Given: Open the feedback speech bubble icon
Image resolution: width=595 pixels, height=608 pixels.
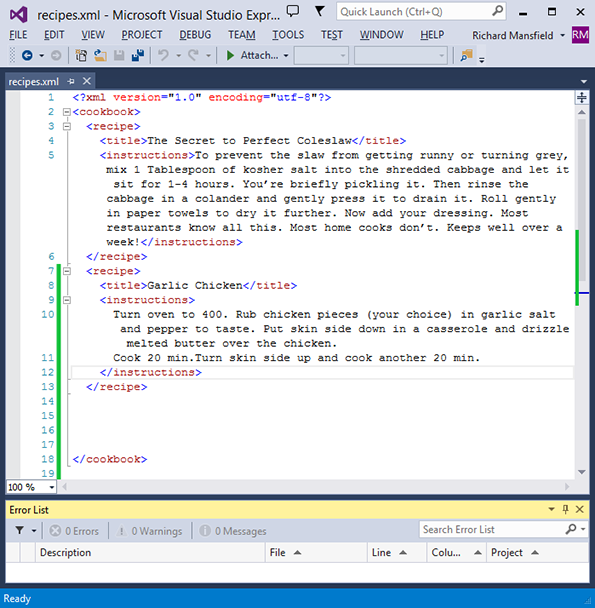Looking at the screenshot, I should [293, 11].
